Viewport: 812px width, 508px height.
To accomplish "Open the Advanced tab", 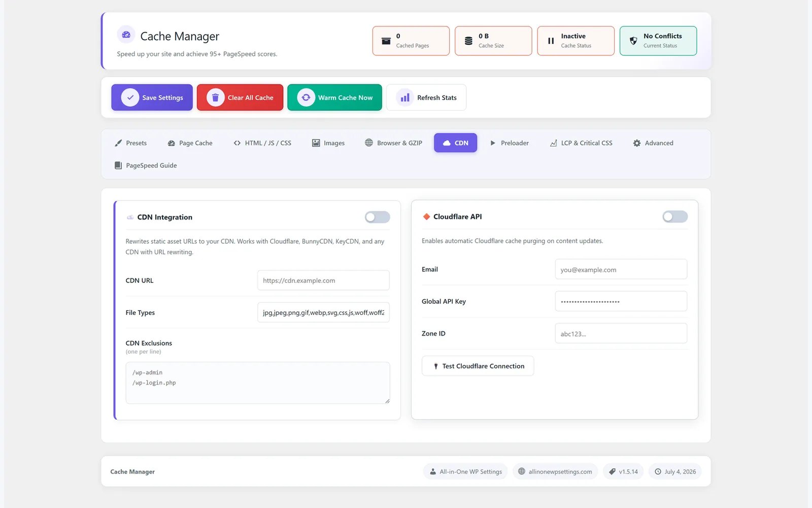I will click(653, 143).
